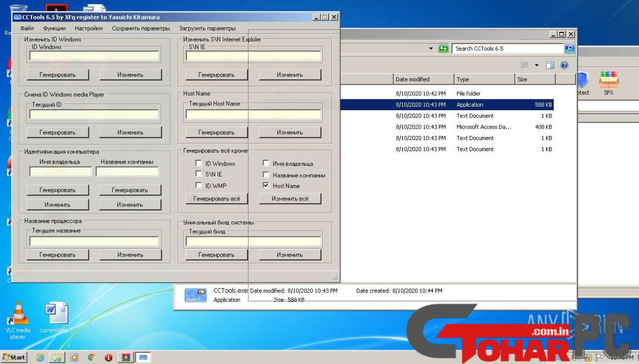639x364 pixels.
Task: Click the Search CCTools 6.5 box
Action: (508, 48)
